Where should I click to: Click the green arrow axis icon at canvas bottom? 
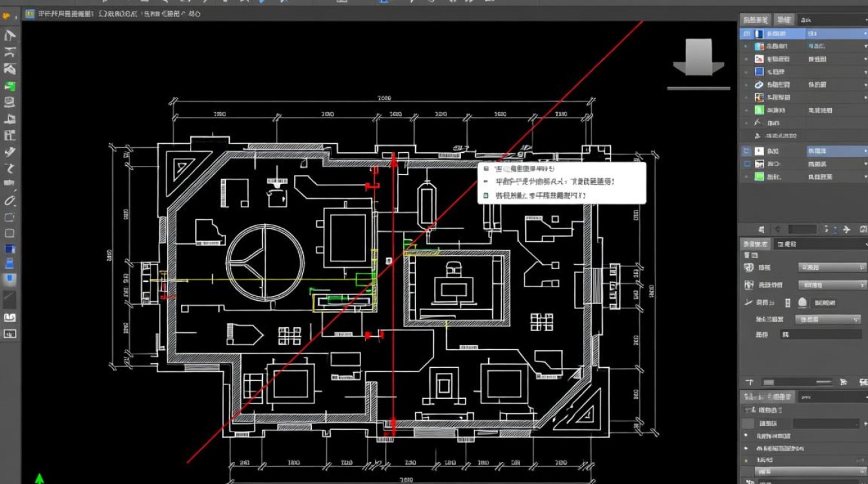39,478
